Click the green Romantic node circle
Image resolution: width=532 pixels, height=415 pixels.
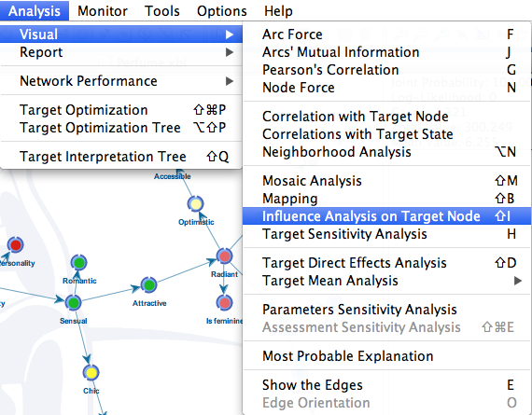click(79, 262)
